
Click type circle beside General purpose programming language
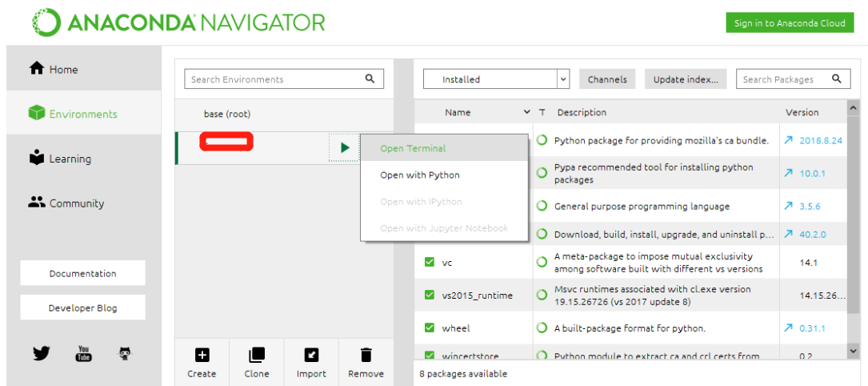click(x=542, y=206)
